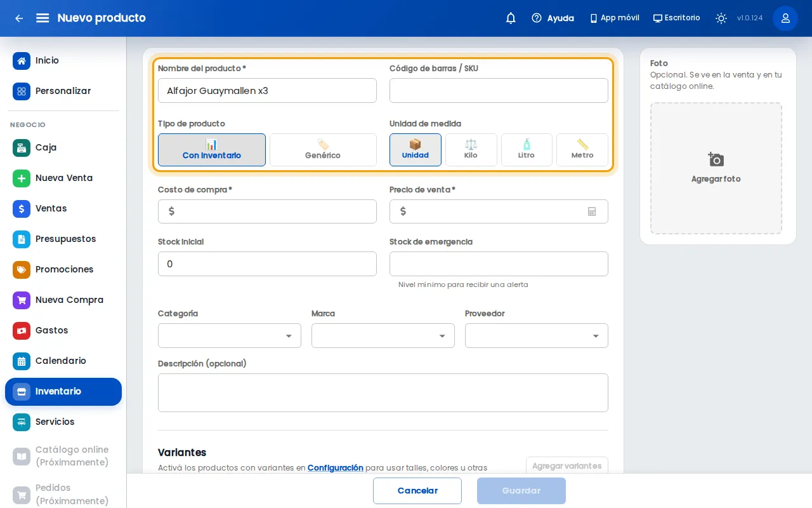Open user profile avatar icon
The image size is (812, 508).
tap(785, 18)
